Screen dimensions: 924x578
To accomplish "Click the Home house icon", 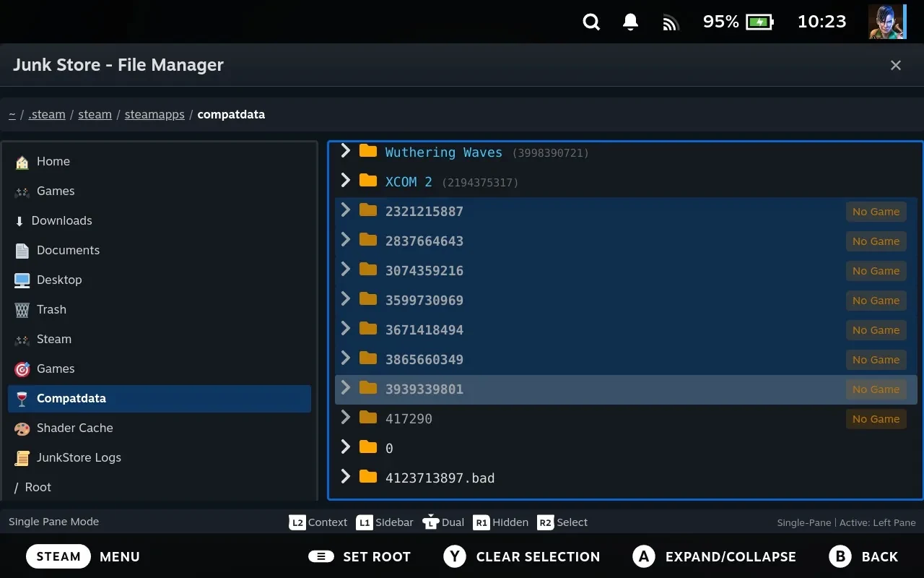I will 22,162.
